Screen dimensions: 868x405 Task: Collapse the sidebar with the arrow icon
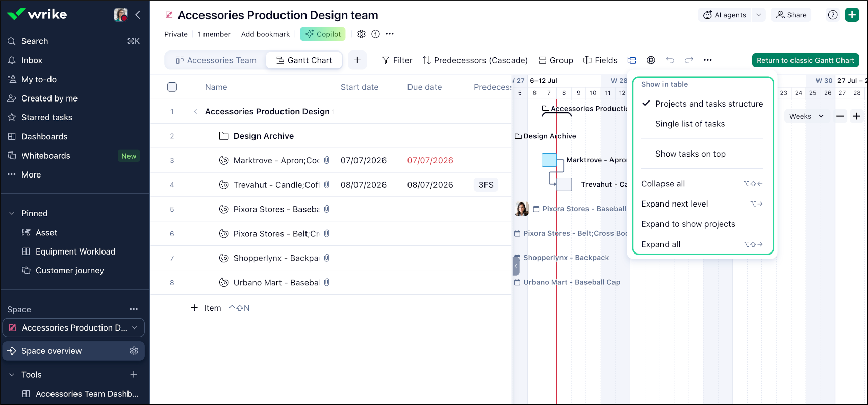[x=138, y=15]
